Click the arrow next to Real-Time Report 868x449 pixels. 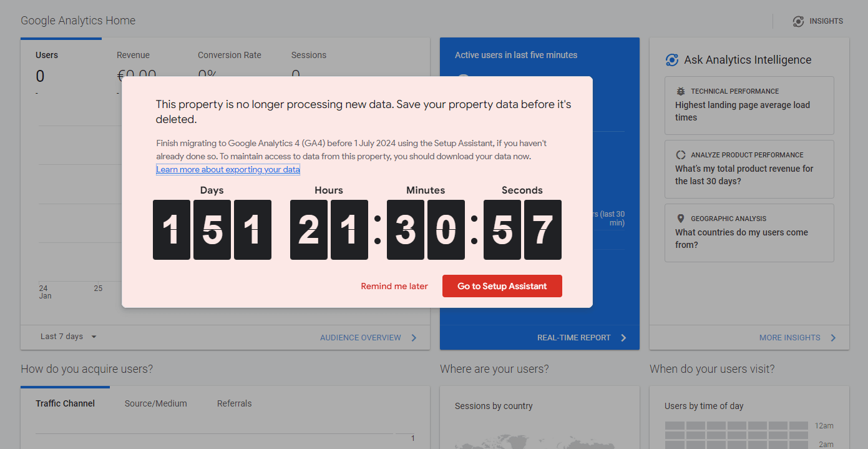(623, 338)
